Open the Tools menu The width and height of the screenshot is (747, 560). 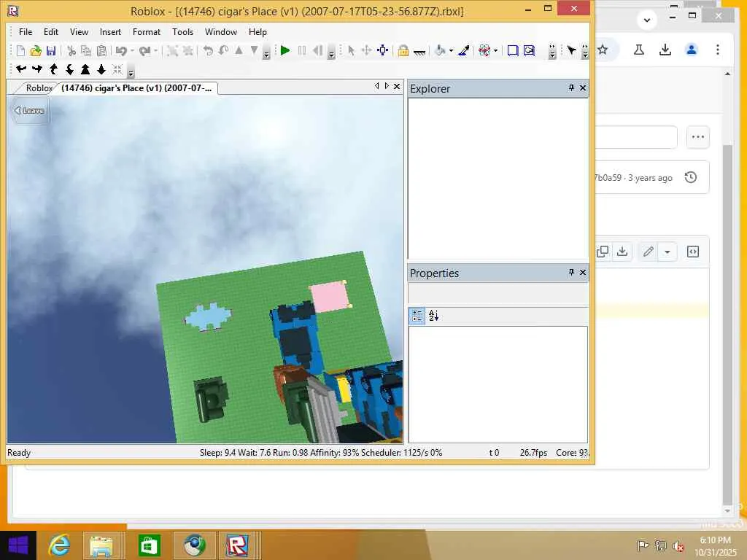point(182,32)
